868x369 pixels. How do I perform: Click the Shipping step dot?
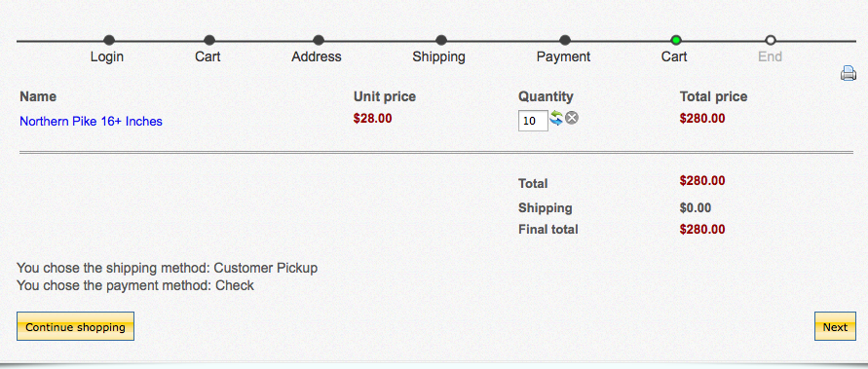point(441,40)
